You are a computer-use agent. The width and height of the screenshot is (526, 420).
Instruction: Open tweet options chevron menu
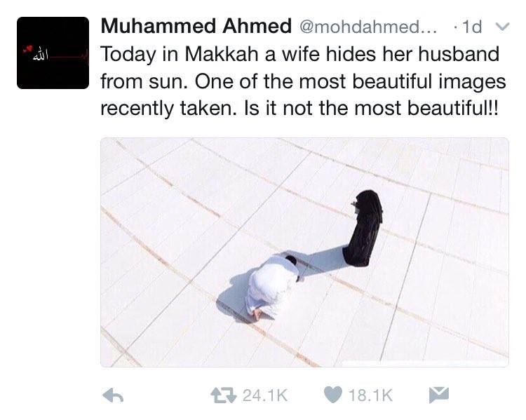pyautogui.click(x=503, y=27)
